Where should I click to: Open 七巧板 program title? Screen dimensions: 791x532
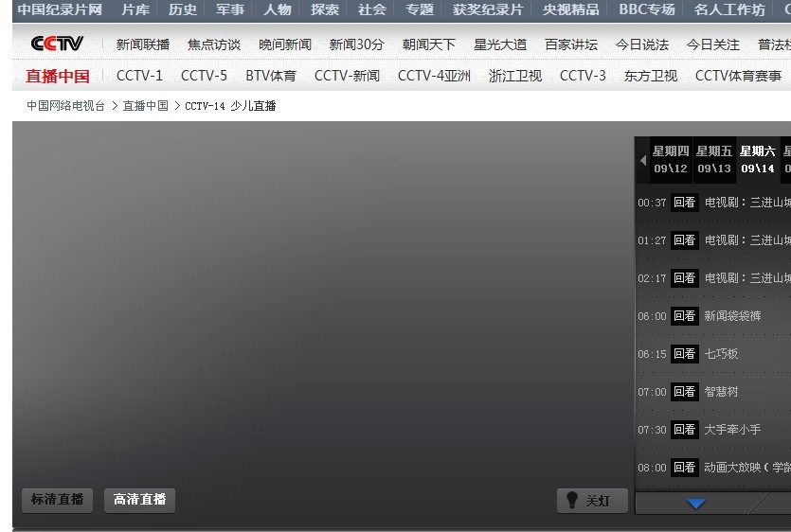tap(721, 353)
